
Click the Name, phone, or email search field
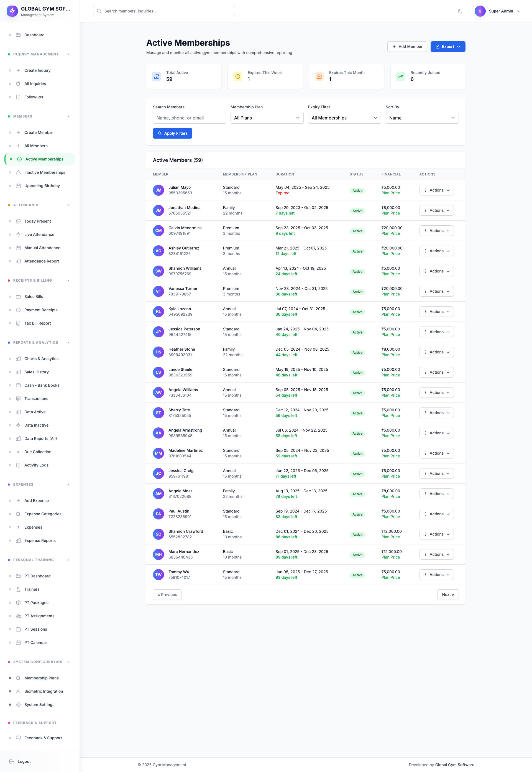tap(189, 118)
